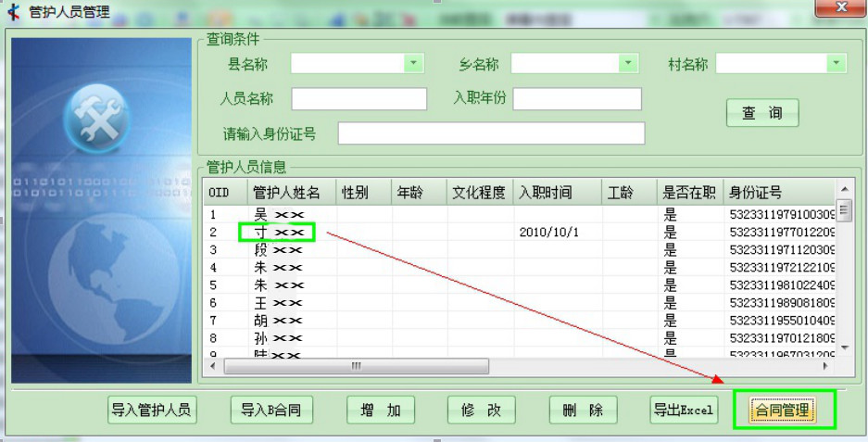The width and height of the screenshot is (868, 442).
Task: Open 合同管理 contract management
Action: click(783, 410)
